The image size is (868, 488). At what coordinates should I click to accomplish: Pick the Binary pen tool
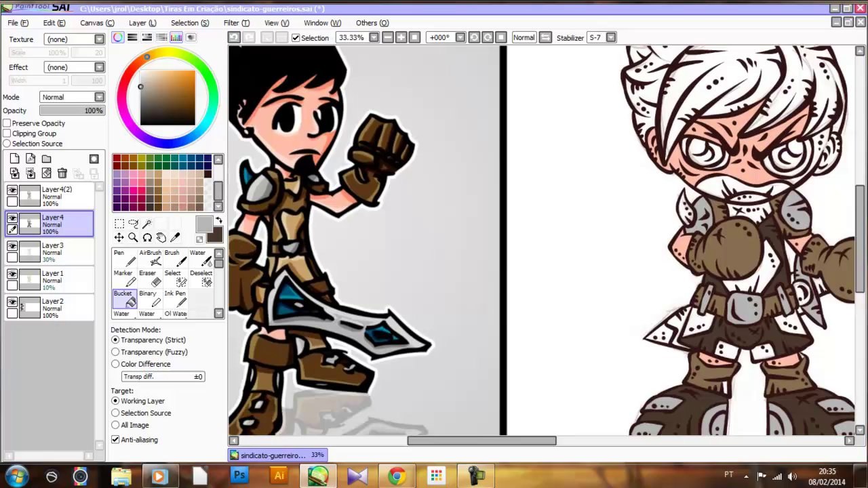[150, 299]
